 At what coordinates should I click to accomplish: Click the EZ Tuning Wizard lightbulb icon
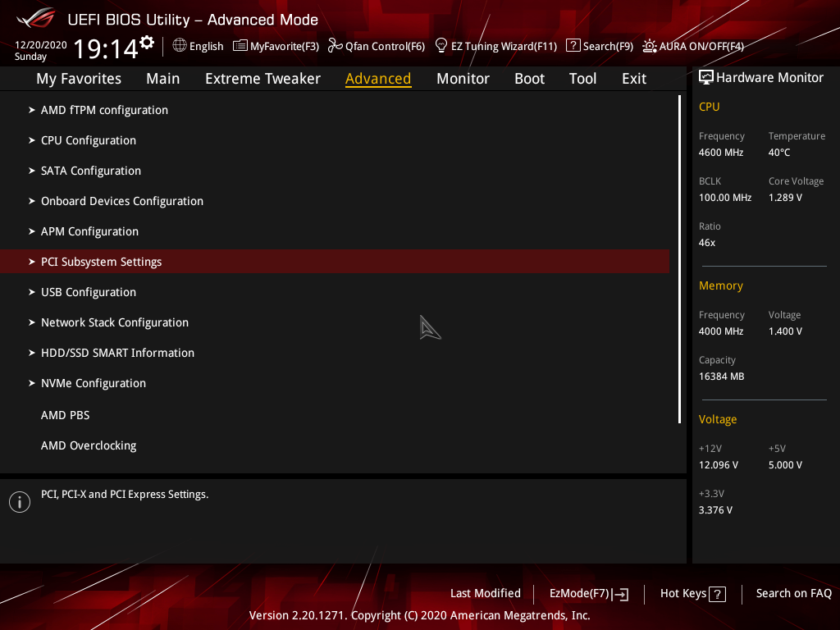(x=441, y=46)
